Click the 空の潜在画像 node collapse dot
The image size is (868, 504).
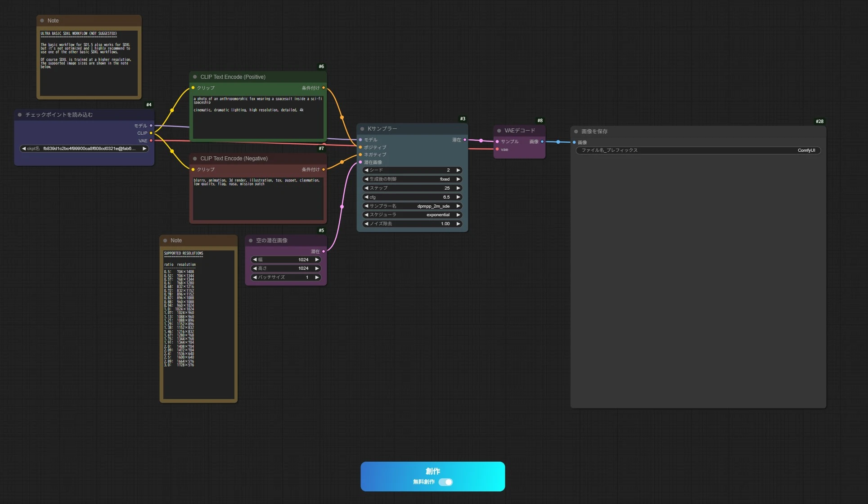coord(251,241)
